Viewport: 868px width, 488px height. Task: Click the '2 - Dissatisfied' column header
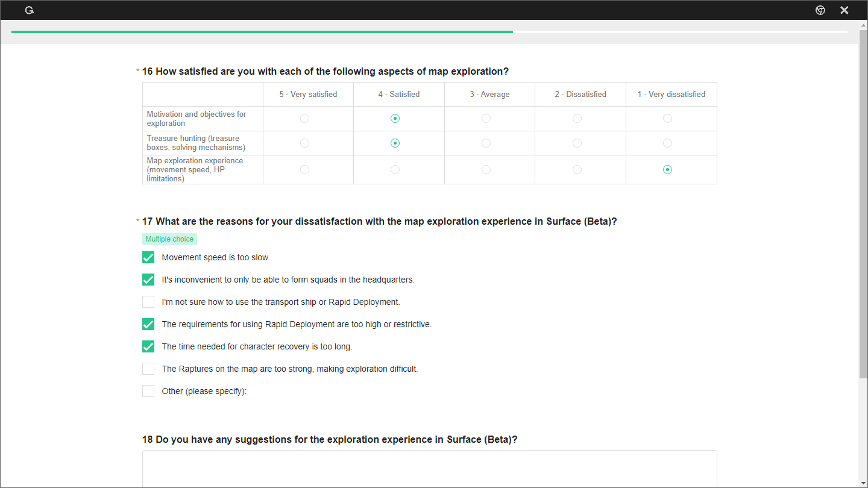(x=580, y=94)
